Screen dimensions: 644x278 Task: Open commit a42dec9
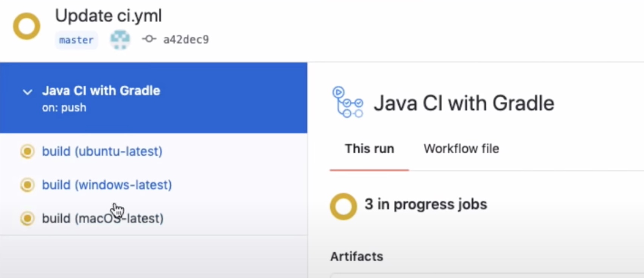coord(186,39)
